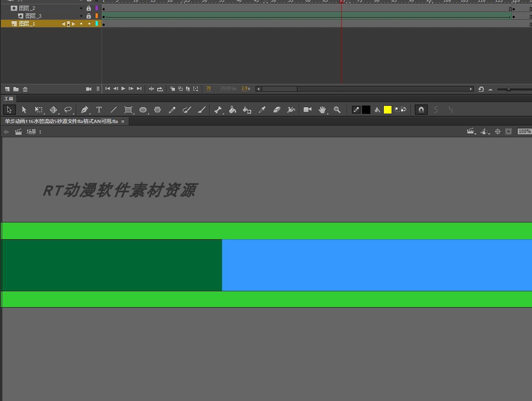532x401 pixels.
Task: Select the Paint Bucket tool
Action: 233,110
